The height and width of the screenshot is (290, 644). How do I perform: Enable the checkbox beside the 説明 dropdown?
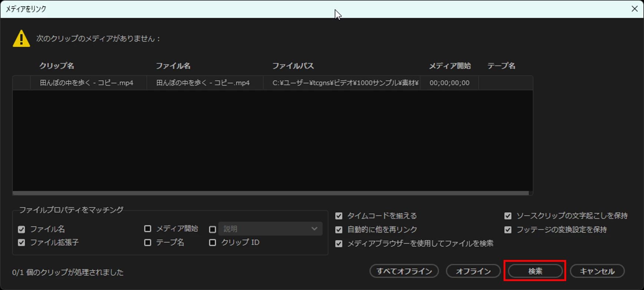pos(212,230)
